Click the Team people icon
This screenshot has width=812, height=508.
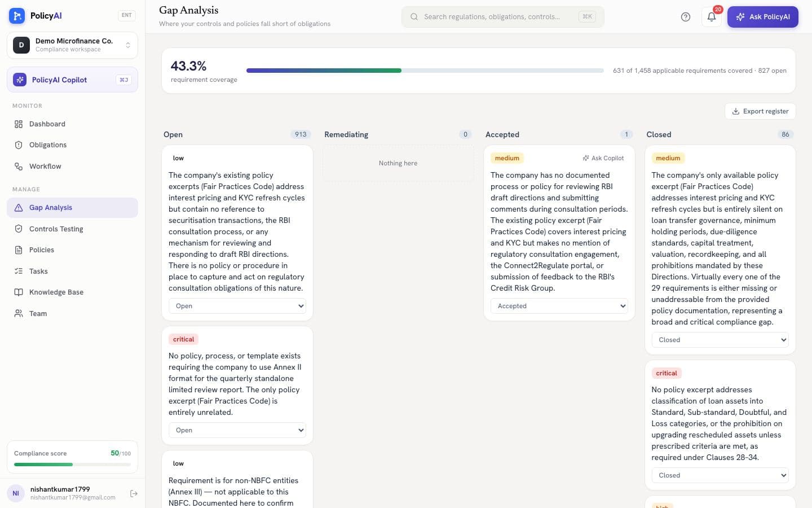[x=19, y=314]
